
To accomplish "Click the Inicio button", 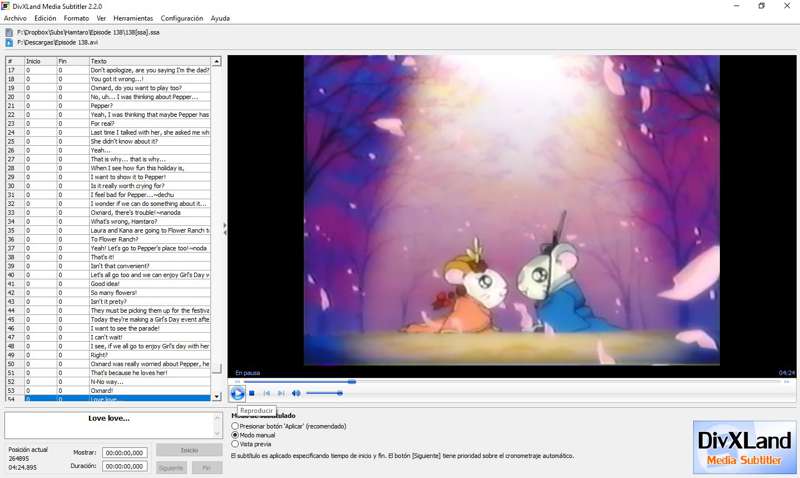I will (189, 450).
